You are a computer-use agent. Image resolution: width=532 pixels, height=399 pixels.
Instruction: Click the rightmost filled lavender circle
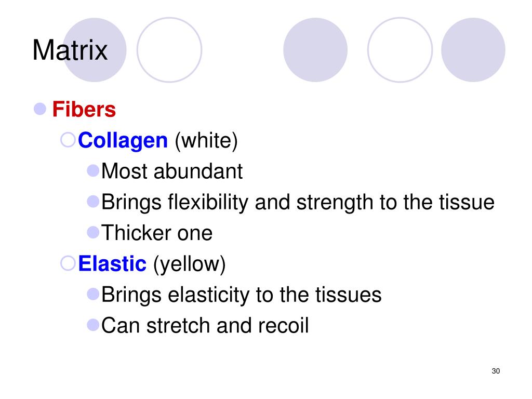473,50
